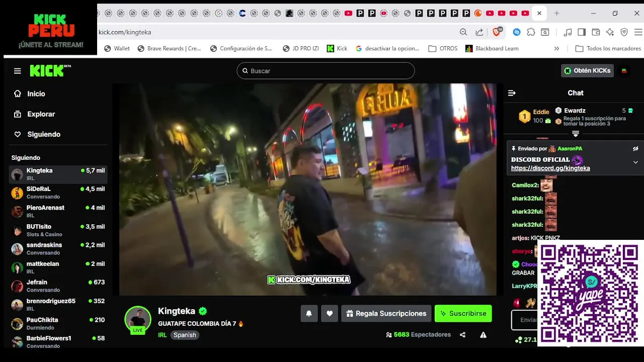Viewport: 644px width, 362px height.
Task: Open the Kick hamburger menu
Action: pos(18,71)
